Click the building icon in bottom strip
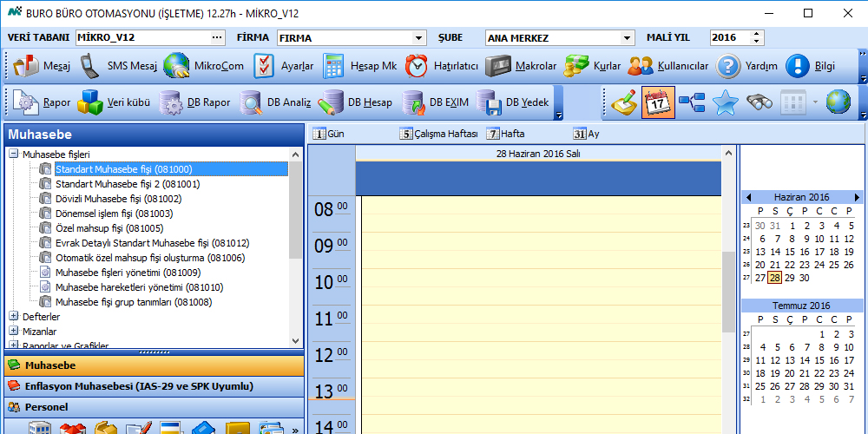 point(40,429)
